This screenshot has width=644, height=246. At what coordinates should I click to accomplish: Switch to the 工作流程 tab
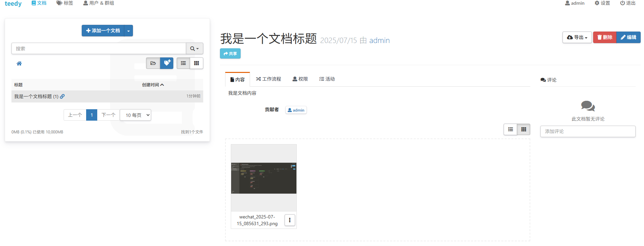click(268, 79)
